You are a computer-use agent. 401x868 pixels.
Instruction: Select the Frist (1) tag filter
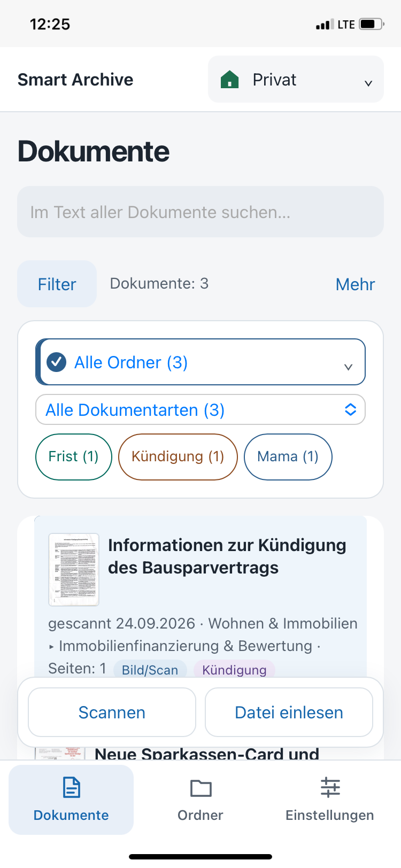point(74,456)
